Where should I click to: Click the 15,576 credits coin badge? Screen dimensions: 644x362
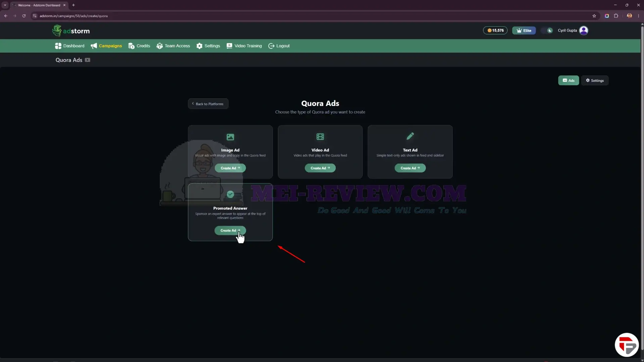[x=495, y=31]
